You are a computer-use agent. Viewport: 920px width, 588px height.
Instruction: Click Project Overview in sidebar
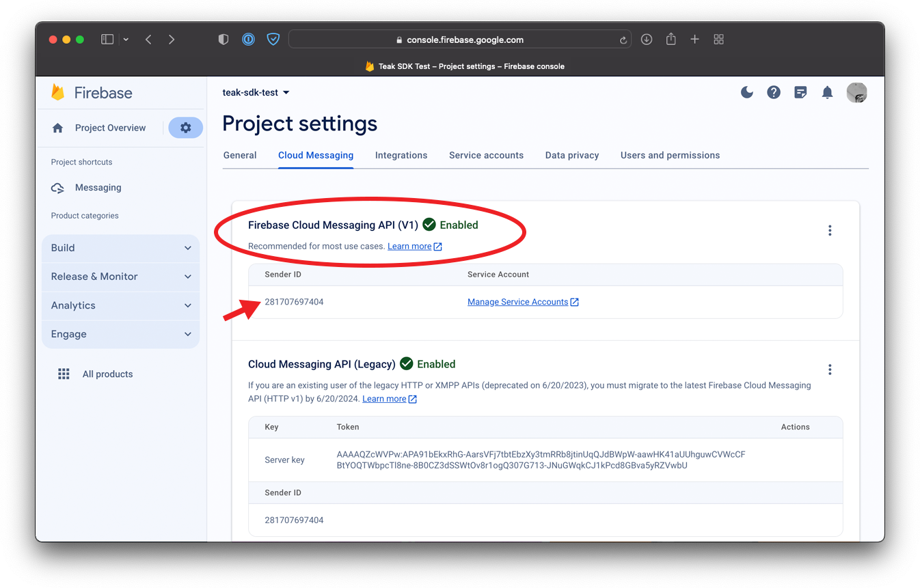(110, 128)
